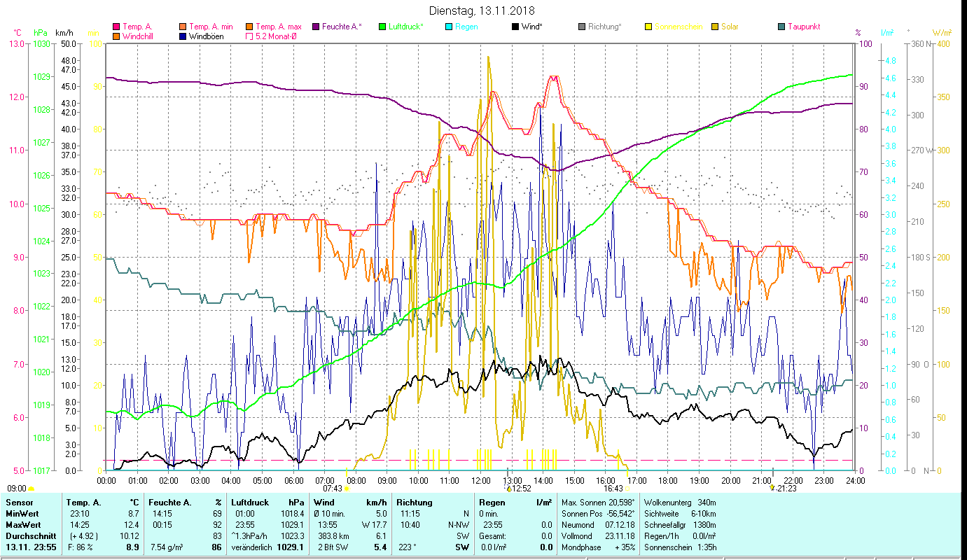Screen dimensions: 967x560
Task: Click the Sichtweite 6-10km entry
Action: pyautogui.click(x=679, y=514)
